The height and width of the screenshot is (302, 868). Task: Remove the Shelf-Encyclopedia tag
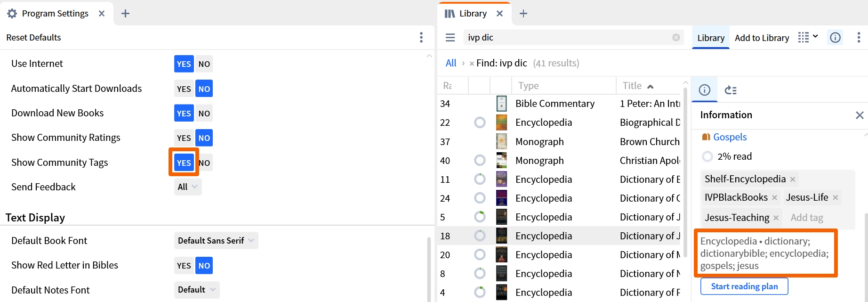(x=793, y=180)
